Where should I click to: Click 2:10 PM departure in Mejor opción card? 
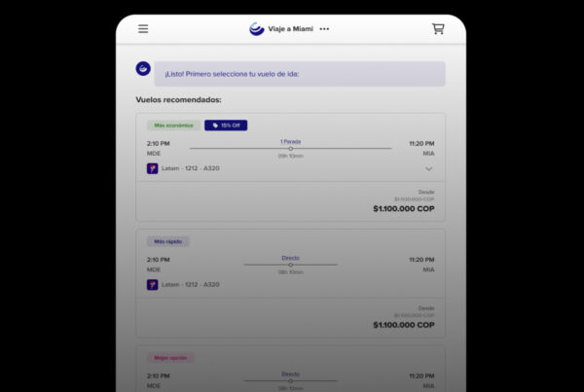pyautogui.click(x=159, y=376)
